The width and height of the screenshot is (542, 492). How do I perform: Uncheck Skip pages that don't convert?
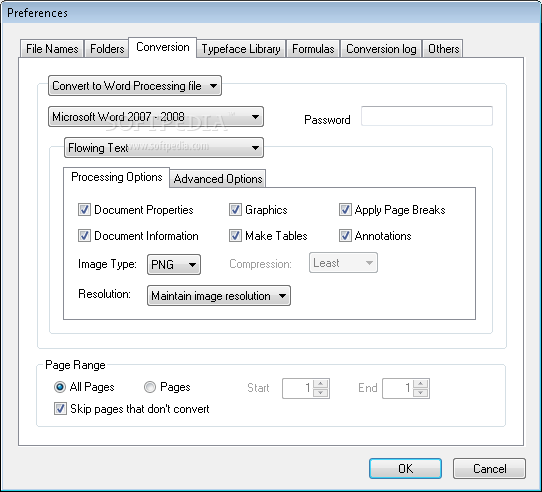click(x=60, y=409)
